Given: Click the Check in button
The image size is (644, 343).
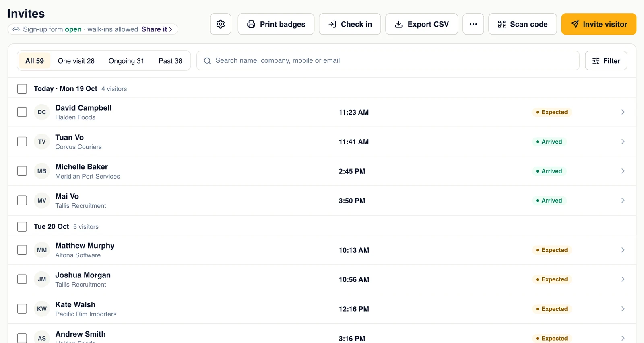Looking at the screenshot, I should click(x=350, y=24).
